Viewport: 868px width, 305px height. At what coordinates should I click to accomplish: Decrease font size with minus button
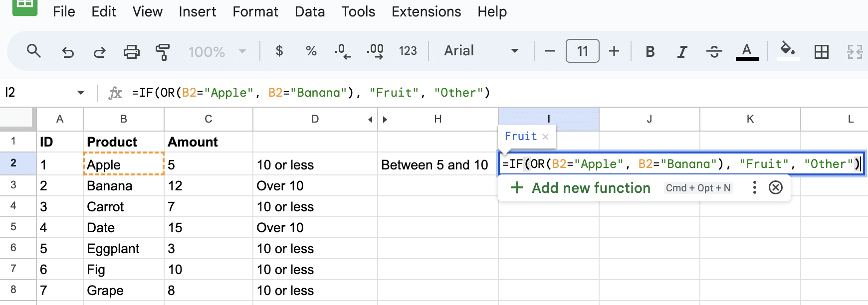[550, 51]
